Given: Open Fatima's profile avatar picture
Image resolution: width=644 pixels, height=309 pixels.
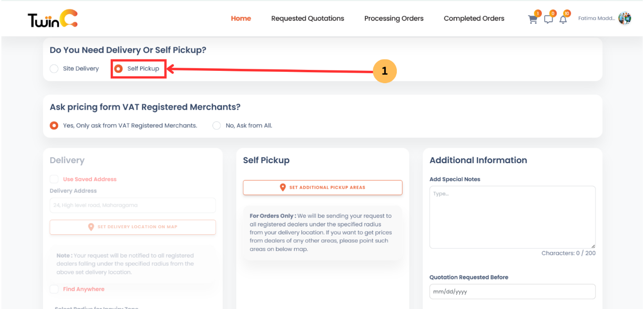Looking at the screenshot, I should click(625, 18).
